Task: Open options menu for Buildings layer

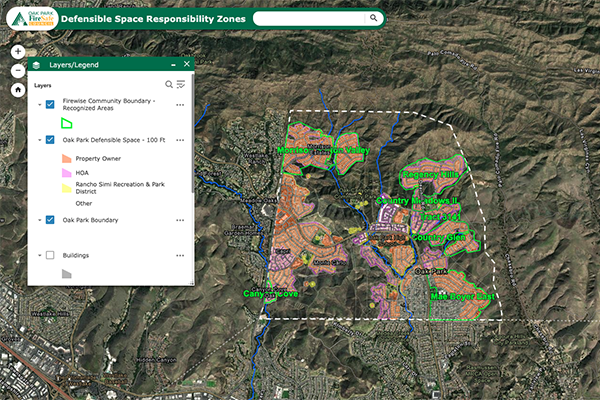Action: point(180,256)
